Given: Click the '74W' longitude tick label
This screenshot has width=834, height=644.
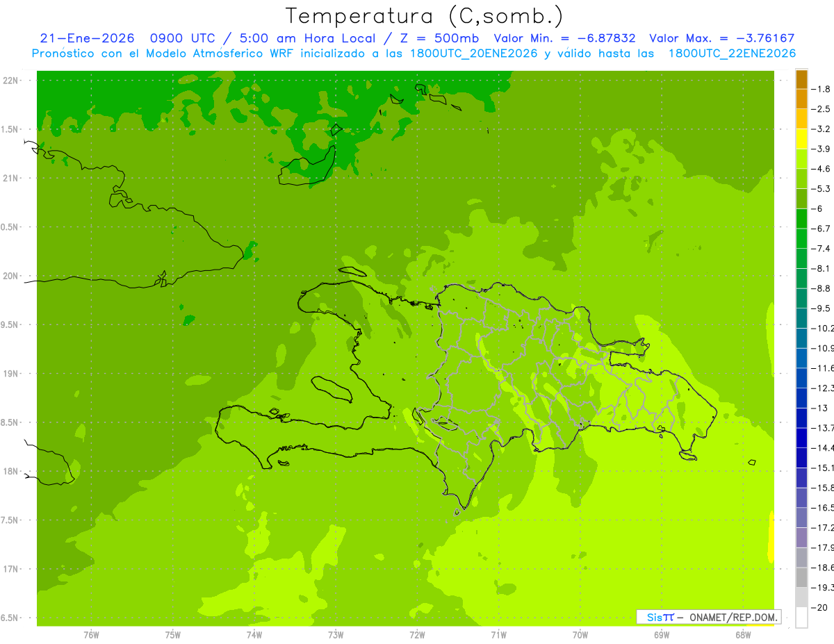Looking at the screenshot, I should click(254, 635).
